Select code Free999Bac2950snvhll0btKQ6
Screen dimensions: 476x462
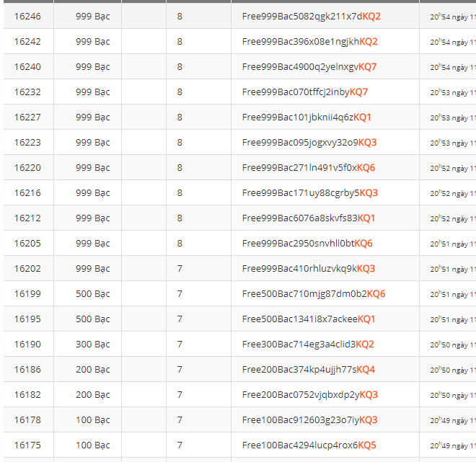[307, 243]
